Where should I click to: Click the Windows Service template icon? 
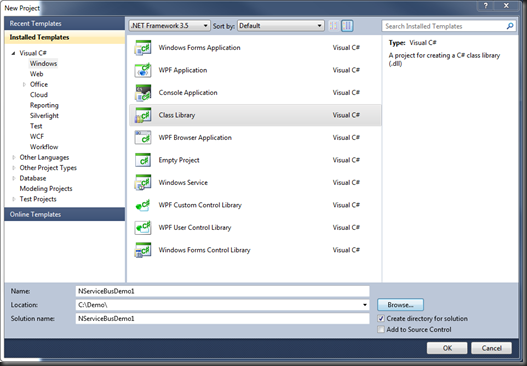pyautogui.click(x=143, y=183)
